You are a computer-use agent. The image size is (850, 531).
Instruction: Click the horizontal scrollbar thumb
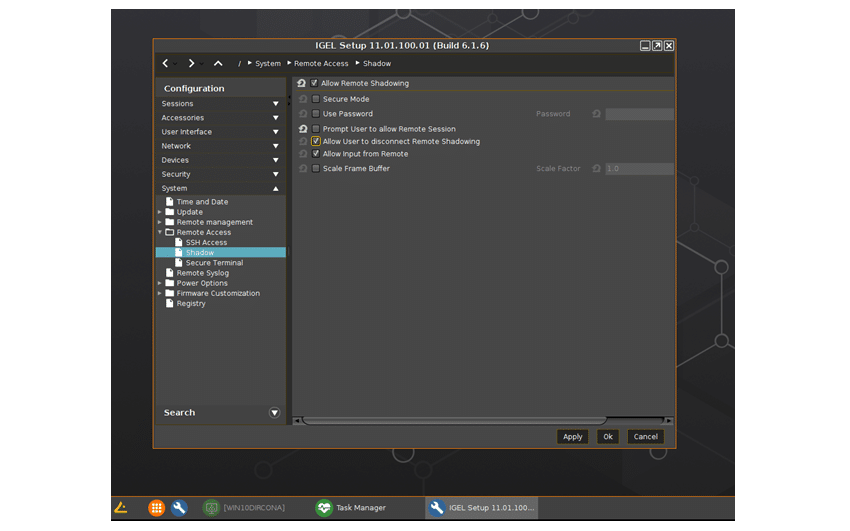coord(454,420)
